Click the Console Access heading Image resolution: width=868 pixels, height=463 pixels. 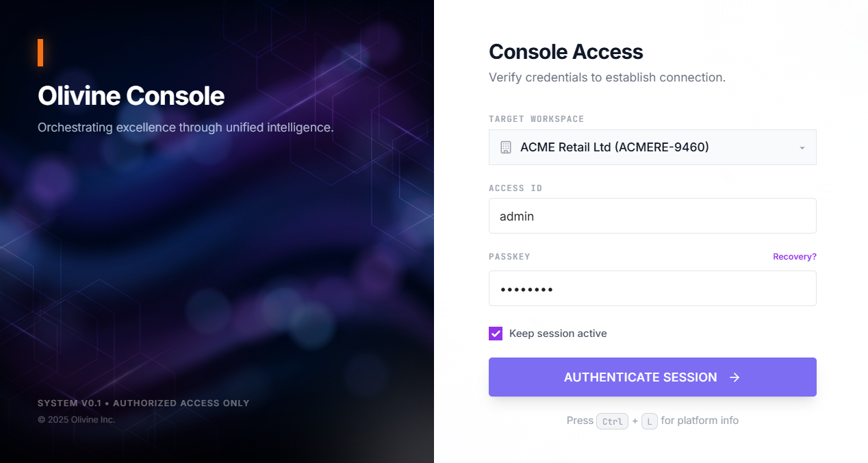point(565,52)
